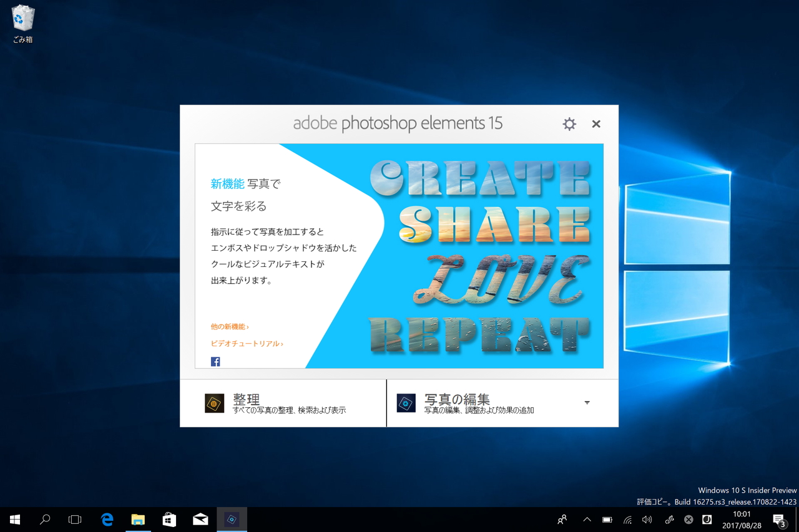This screenshot has width=799, height=532.
Task: Open the Microsoft Store taskbar icon
Action: 169,520
